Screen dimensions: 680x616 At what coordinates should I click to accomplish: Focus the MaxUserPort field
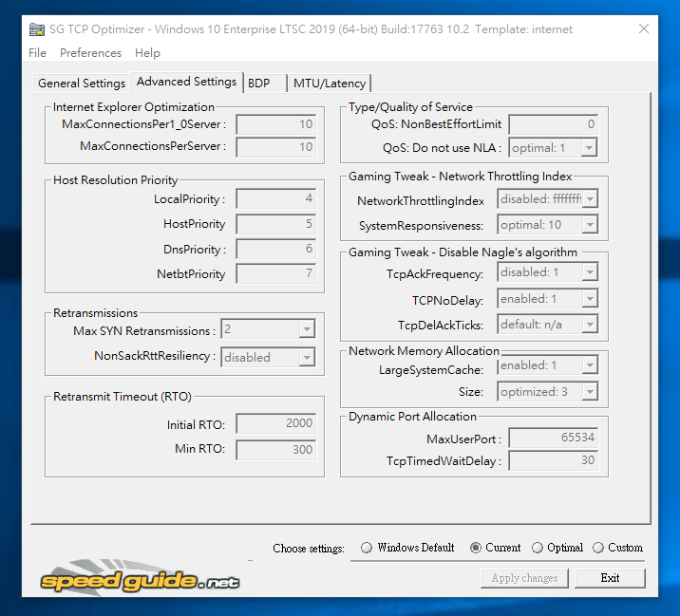[x=554, y=438]
